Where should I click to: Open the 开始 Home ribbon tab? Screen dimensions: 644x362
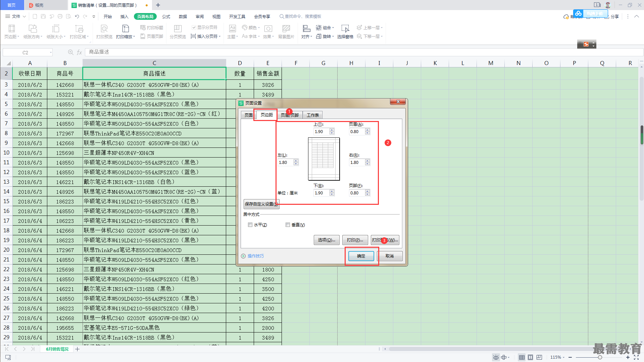108,16
